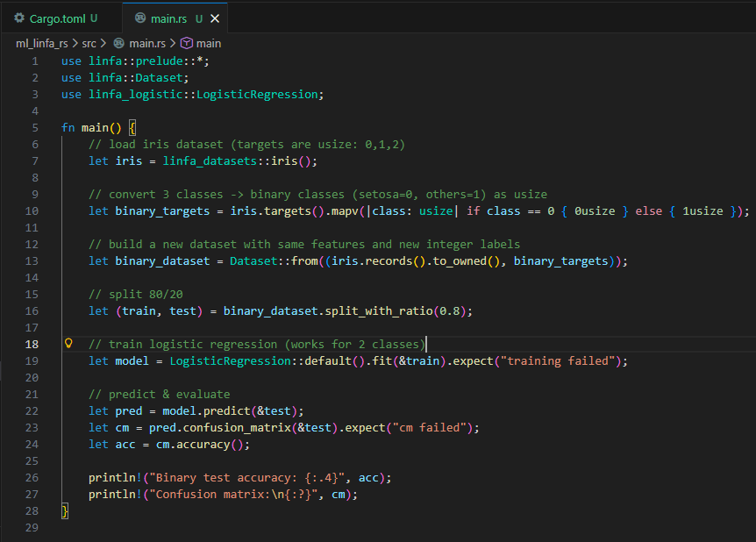756x542 pixels.
Task: Click line number 19 in the gutter
Action: coord(32,360)
